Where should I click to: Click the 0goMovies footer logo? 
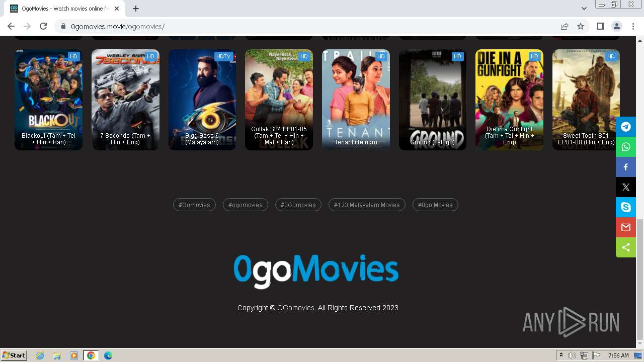316,271
